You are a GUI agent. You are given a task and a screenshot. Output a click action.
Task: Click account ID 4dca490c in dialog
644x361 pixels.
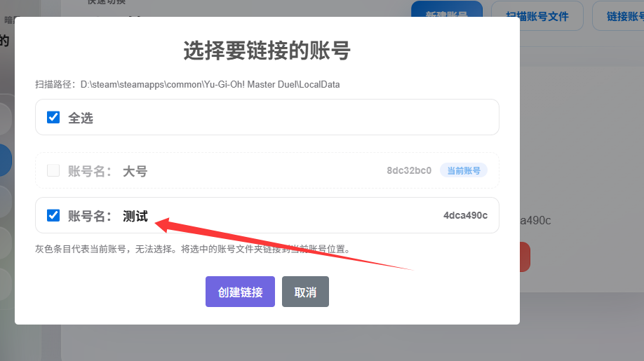465,215
